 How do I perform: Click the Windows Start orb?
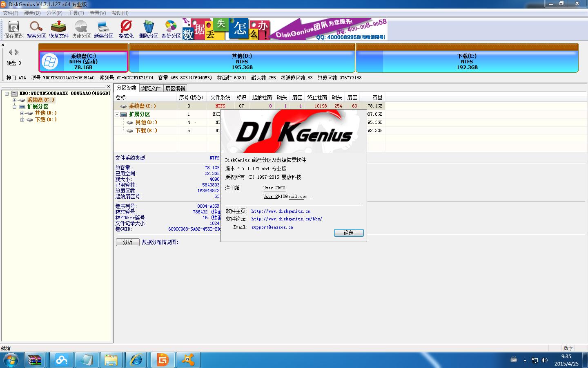coord(11,360)
